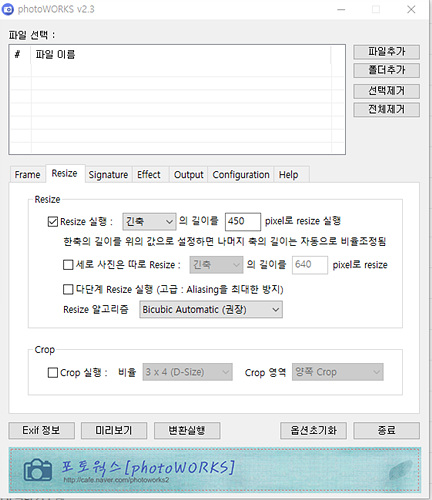This screenshot has width=432, height=500.
Task: Open Exif 정보 button
Action: point(41,431)
